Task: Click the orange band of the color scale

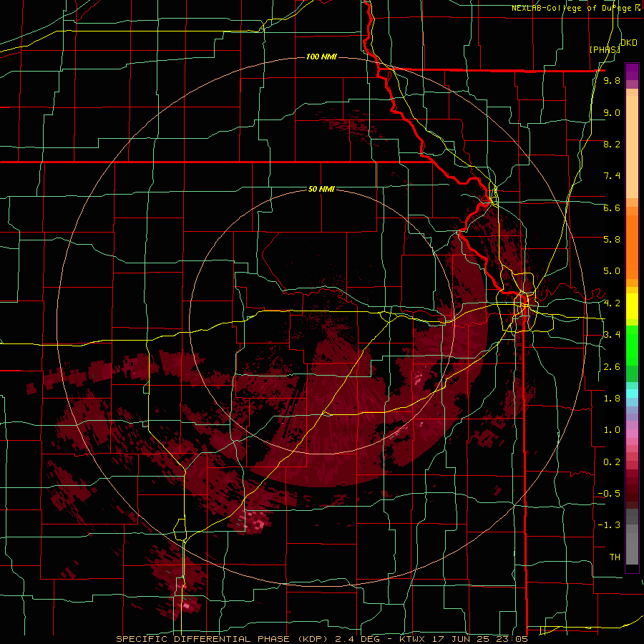Action: tap(632, 248)
